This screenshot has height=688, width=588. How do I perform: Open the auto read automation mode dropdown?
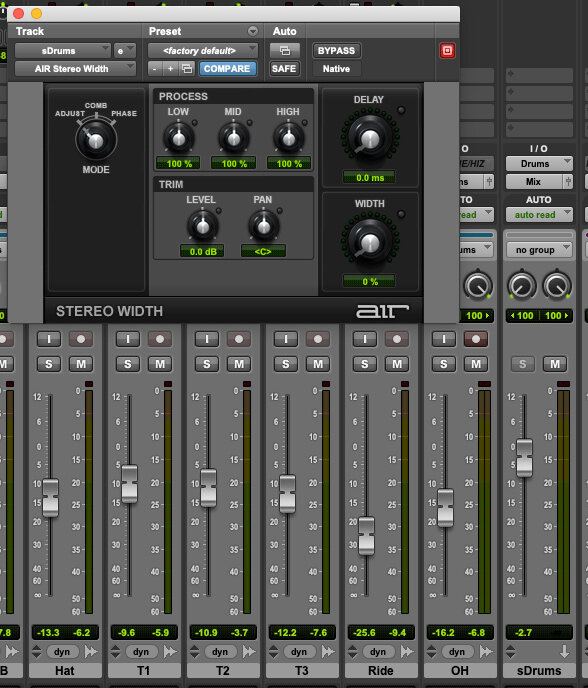(x=539, y=215)
